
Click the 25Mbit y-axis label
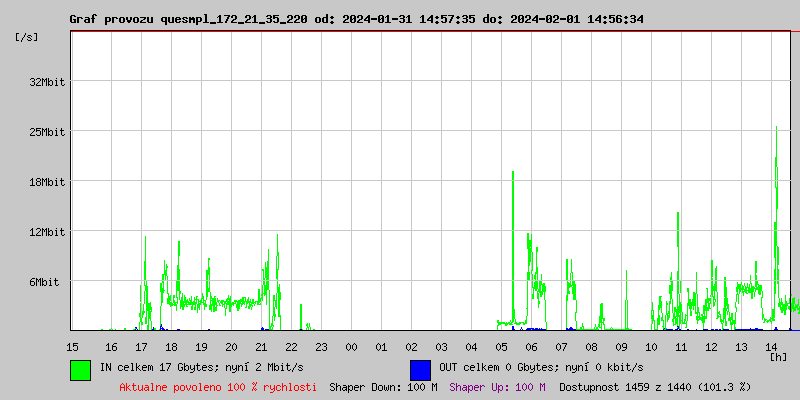click(x=47, y=132)
